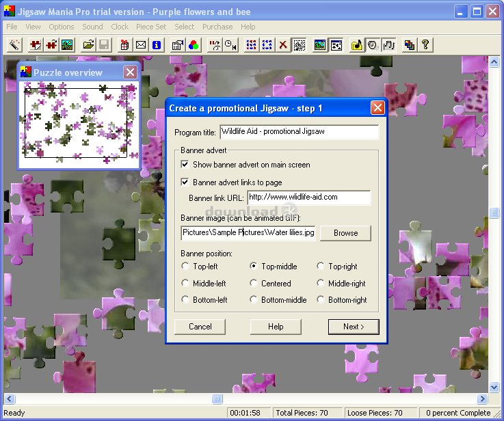The width and height of the screenshot is (504, 421).
Task: Click the Browse button for banner image
Action: (345, 233)
